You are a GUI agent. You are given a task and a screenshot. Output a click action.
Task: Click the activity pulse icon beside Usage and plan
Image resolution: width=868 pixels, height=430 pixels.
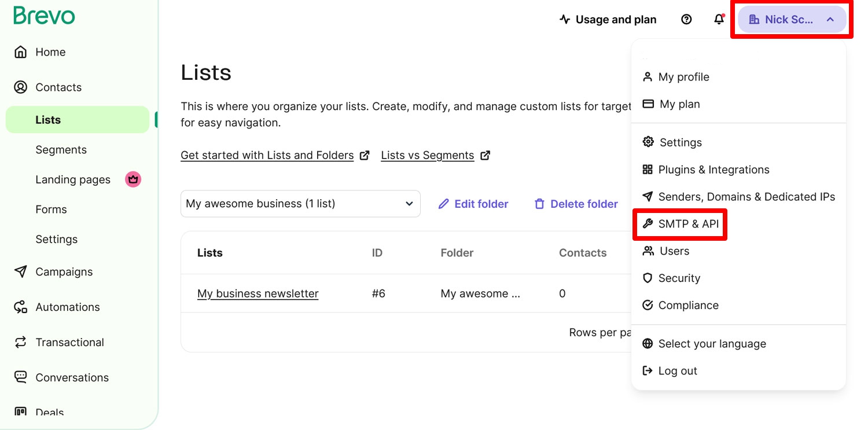click(565, 20)
